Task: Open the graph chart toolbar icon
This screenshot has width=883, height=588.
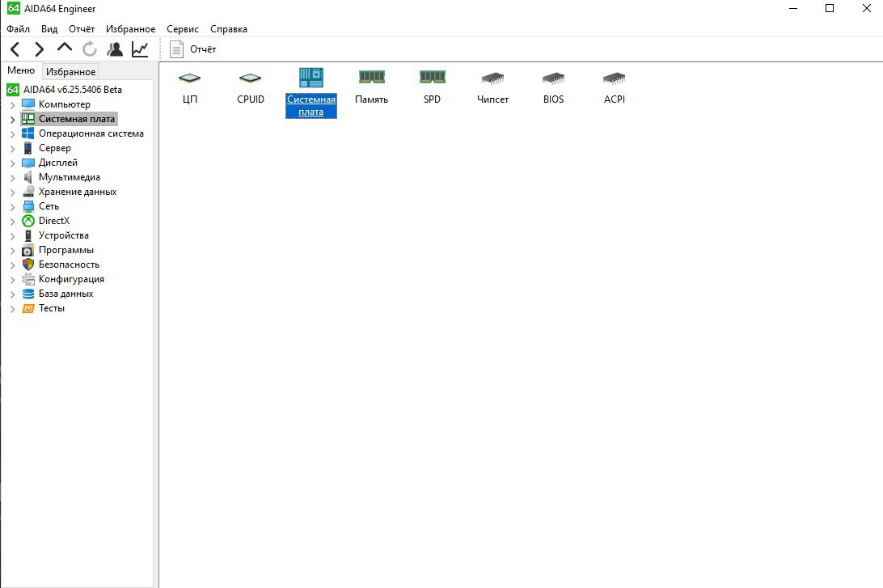Action: pyautogui.click(x=140, y=49)
